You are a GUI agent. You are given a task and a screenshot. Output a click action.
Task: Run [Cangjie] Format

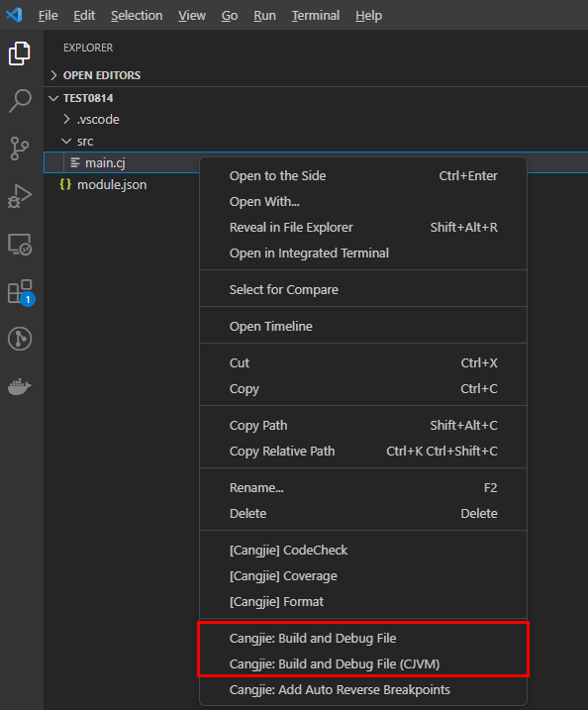pos(363,602)
